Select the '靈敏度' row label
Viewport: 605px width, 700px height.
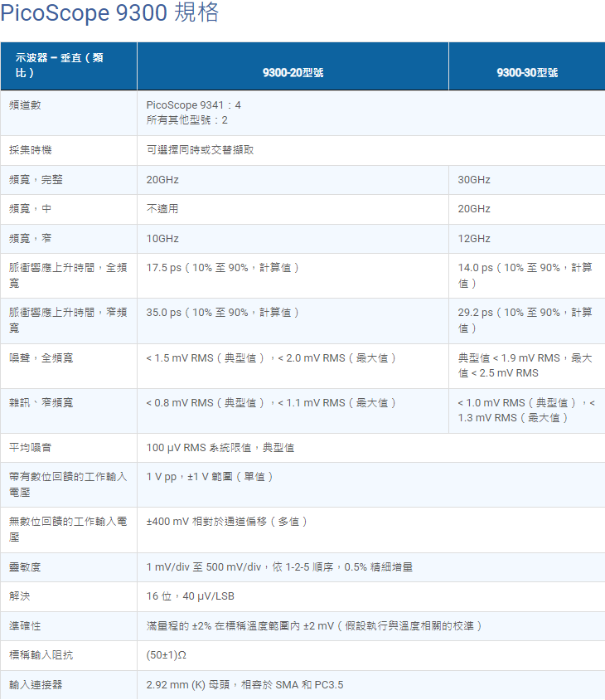coord(25,567)
